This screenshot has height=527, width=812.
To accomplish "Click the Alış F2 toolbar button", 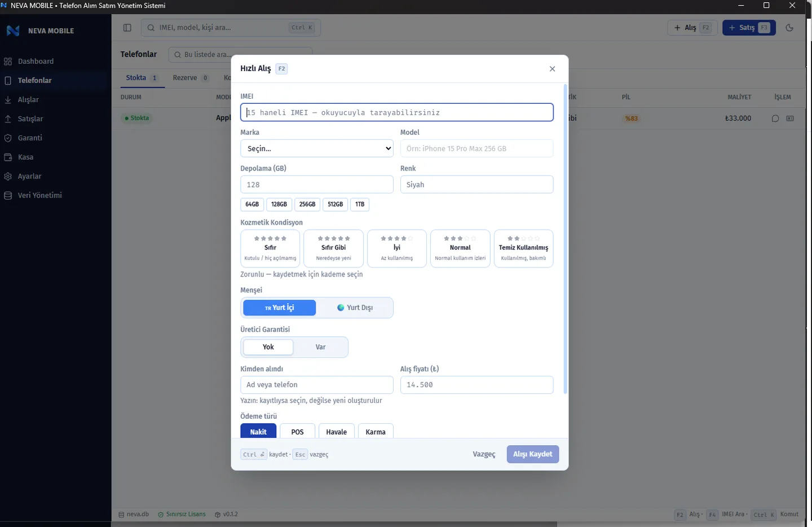I will [692, 28].
